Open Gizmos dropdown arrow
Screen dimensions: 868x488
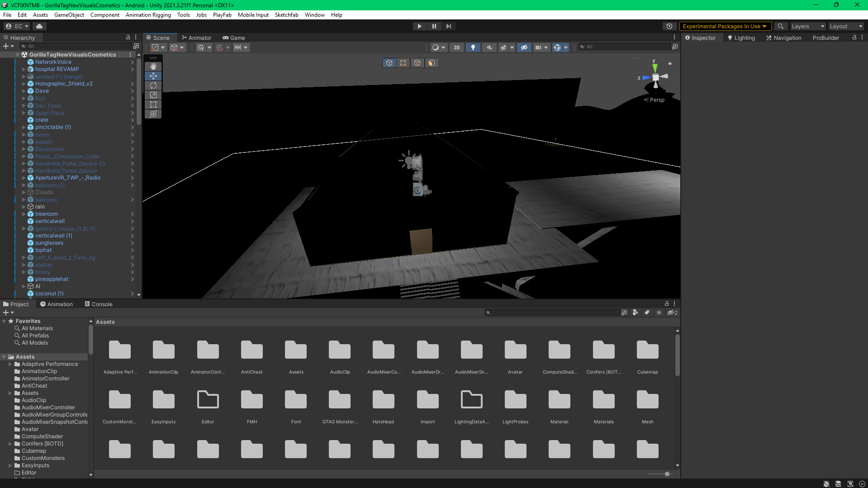point(566,47)
